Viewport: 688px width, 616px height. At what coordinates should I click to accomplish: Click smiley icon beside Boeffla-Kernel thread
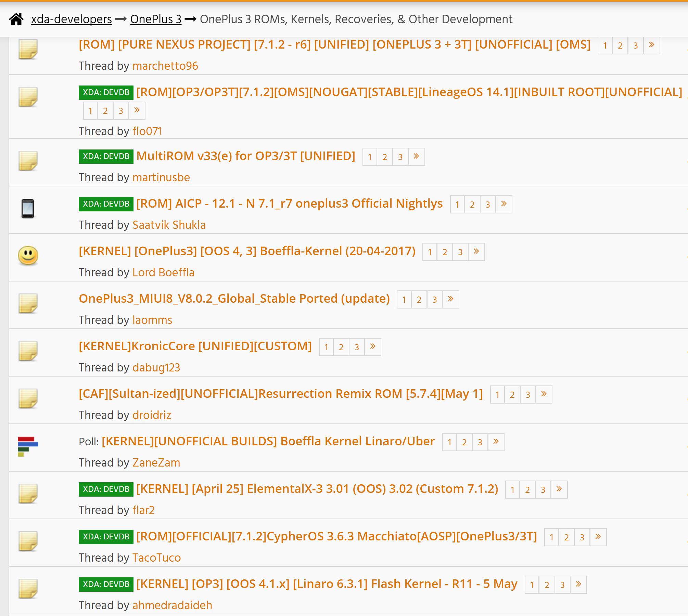click(28, 255)
